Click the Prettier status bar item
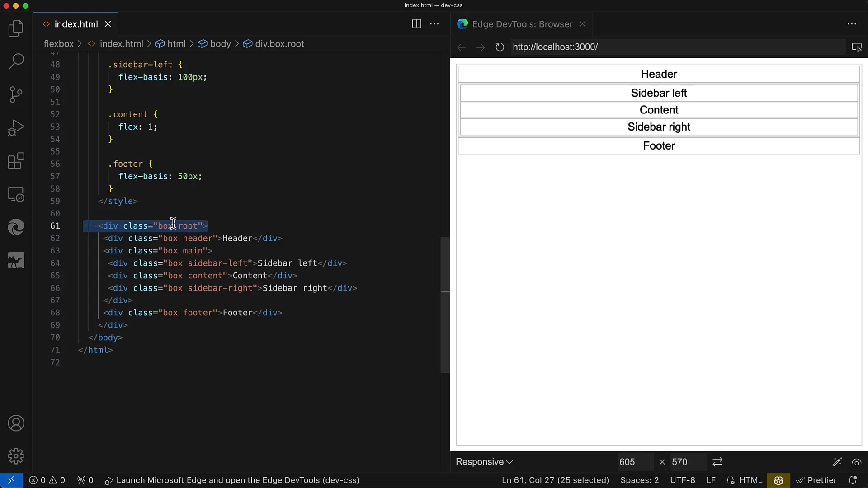 816,480
